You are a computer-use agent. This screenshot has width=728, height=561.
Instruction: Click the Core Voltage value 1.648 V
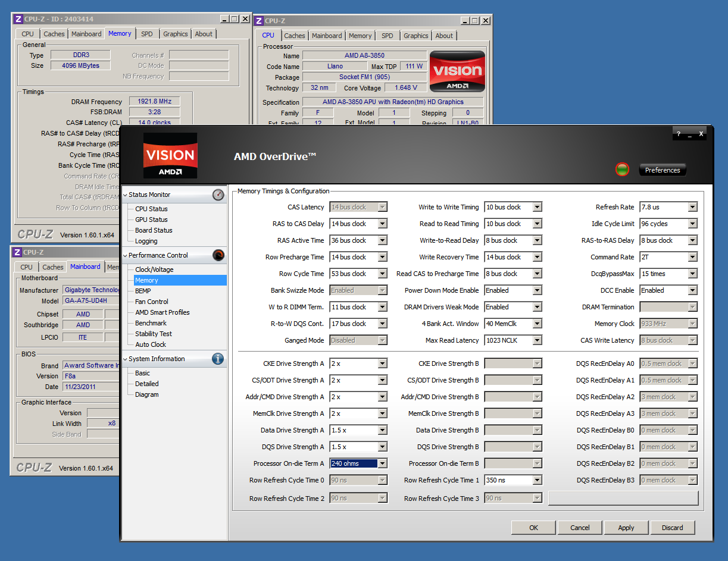[405, 87]
